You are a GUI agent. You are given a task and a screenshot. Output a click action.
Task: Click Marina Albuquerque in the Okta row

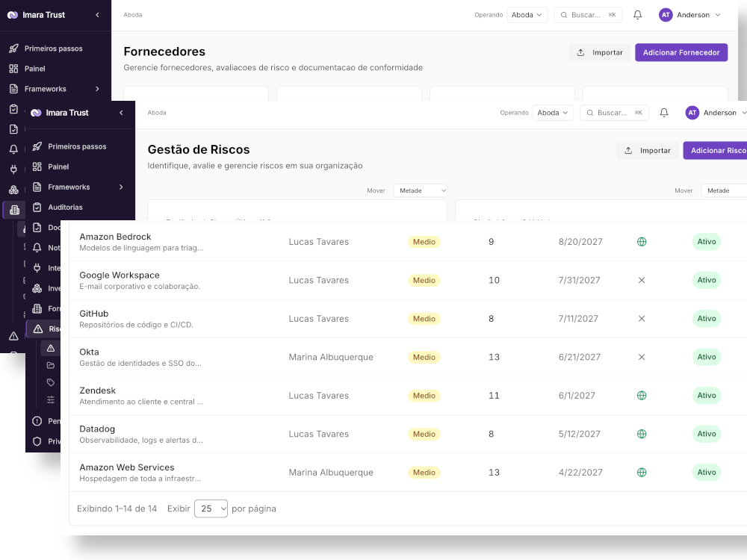click(x=331, y=357)
